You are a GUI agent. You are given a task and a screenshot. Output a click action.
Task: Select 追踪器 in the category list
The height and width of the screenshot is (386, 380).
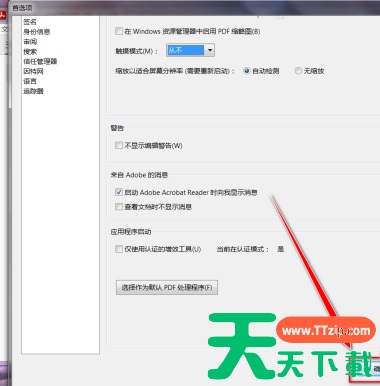point(33,91)
